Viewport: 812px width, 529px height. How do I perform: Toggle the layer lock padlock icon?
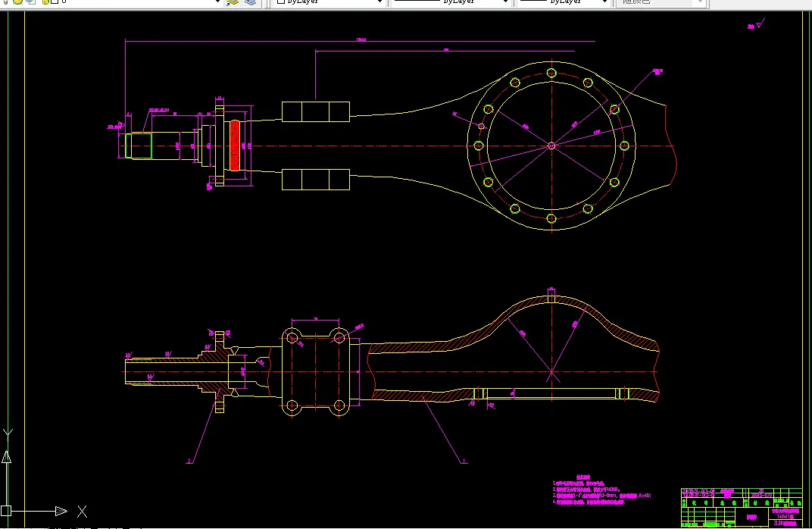tap(45, 2)
